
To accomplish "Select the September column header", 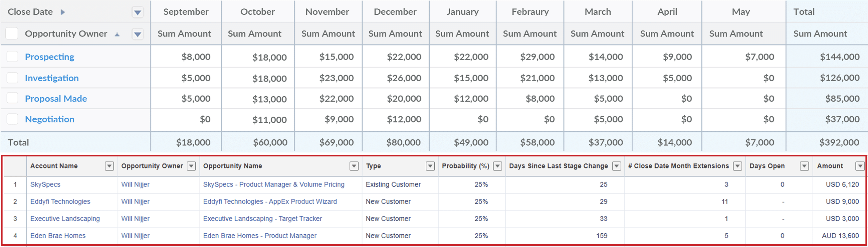I will (186, 12).
